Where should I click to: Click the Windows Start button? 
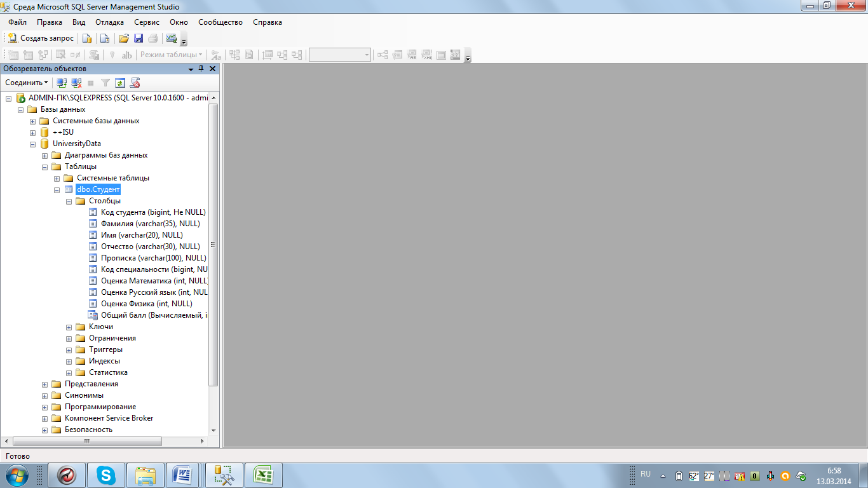17,475
